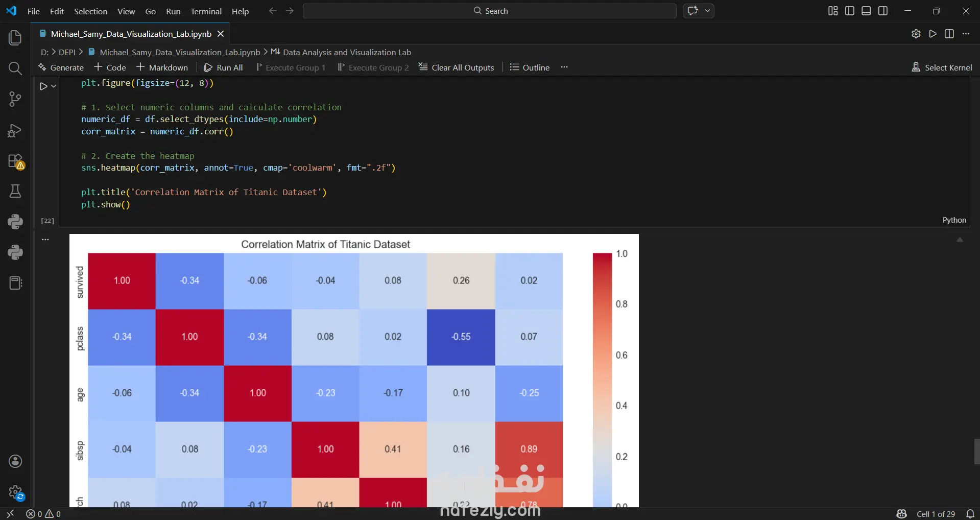Open the lower Python icon in the activity bar
The height and width of the screenshot is (520, 980).
(15, 252)
